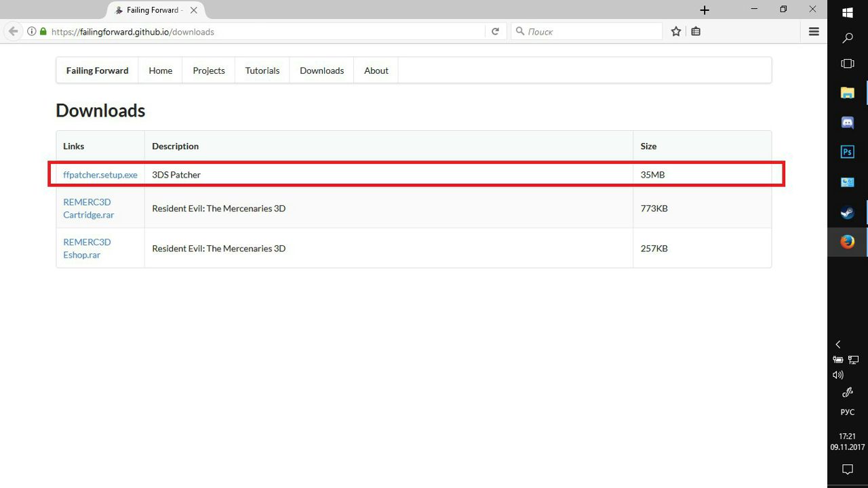Open the Projects navigation item

tap(208, 70)
